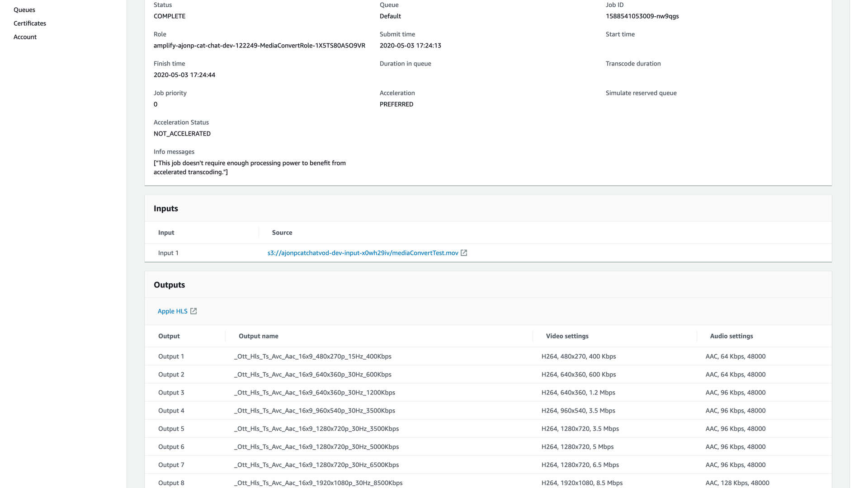The height and width of the screenshot is (488, 868).
Task: Click the Output 3 row label
Action: tap(171, 393)
